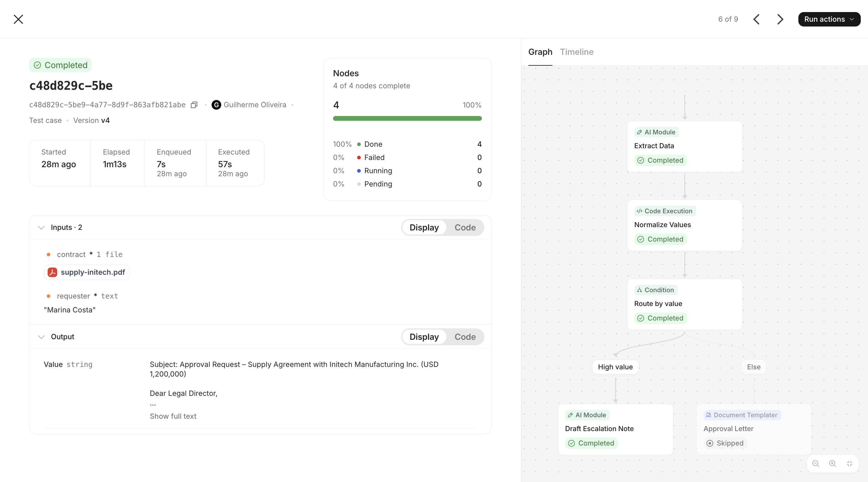
Task: Select the Graph tab
Action: [540, 52]
